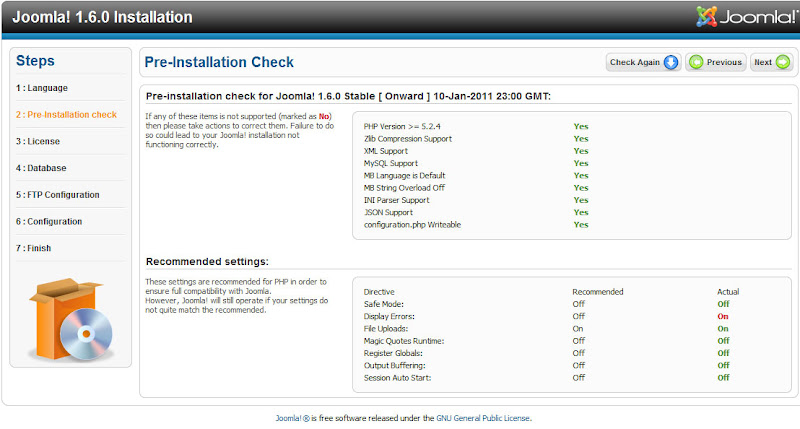Click the Session Auto Start: directive label
Viewport: 800px width, 429px height.
tap(397, 377)
